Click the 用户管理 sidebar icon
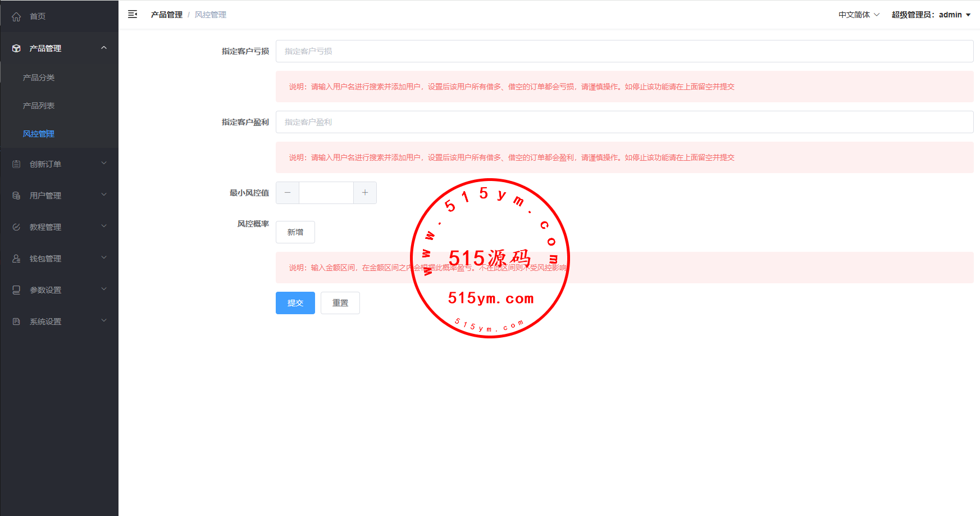Viewport: 980px width, 516px height. 16,196
